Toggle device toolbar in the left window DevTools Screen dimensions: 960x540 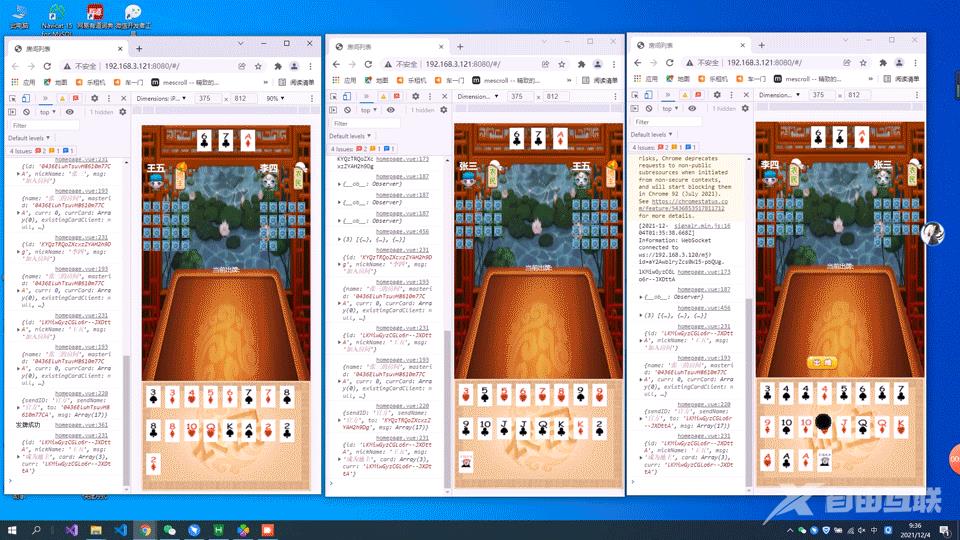point(26,98)
